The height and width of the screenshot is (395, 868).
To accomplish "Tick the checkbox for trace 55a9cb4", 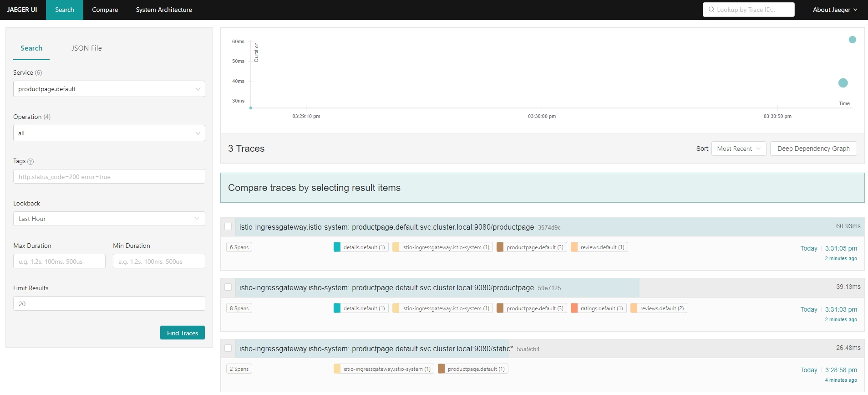I will [x=228, y=348].
